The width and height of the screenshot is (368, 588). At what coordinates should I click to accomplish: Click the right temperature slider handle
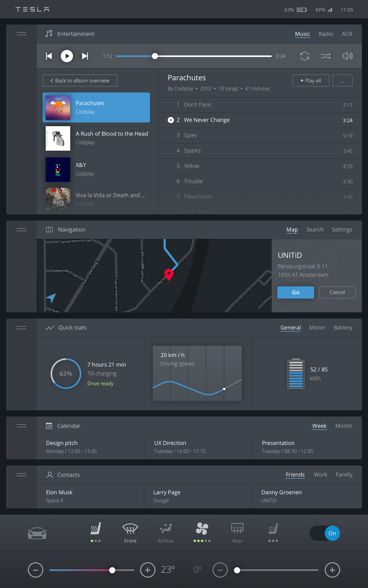(x=237, y=570)
